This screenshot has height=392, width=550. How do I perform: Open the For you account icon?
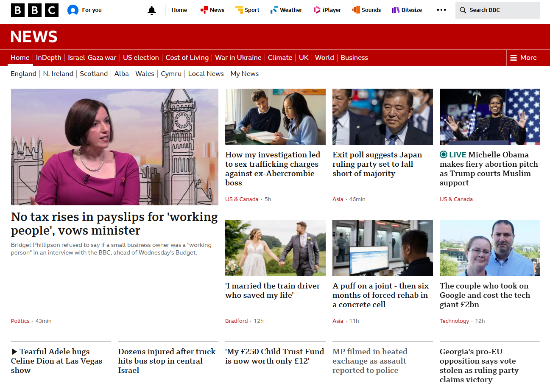pyautogui.click(x=73, y=10)
